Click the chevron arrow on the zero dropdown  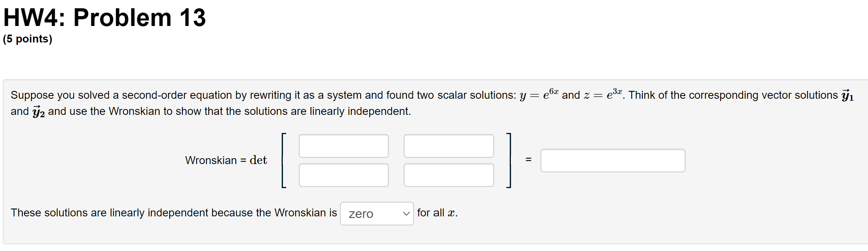coord(406,214)
